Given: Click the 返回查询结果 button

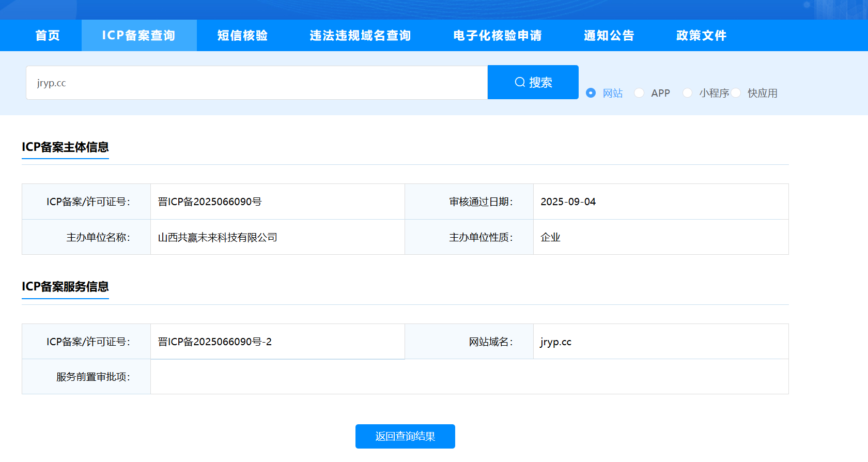Looking at the screenshot, I should point(405,436).
